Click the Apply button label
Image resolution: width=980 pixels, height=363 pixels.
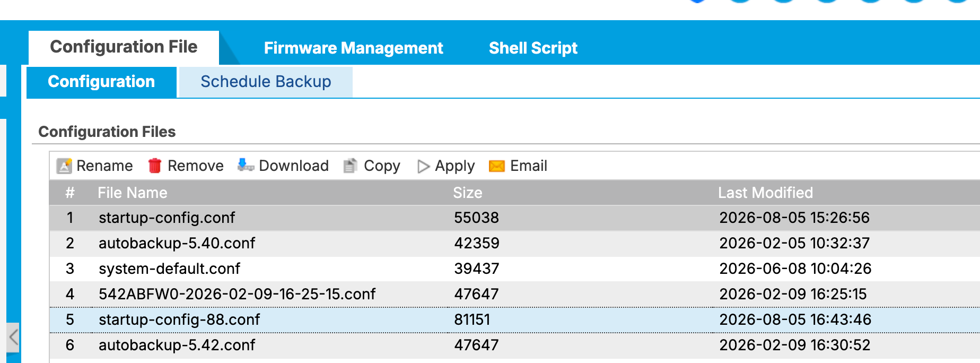pos(454,166)
